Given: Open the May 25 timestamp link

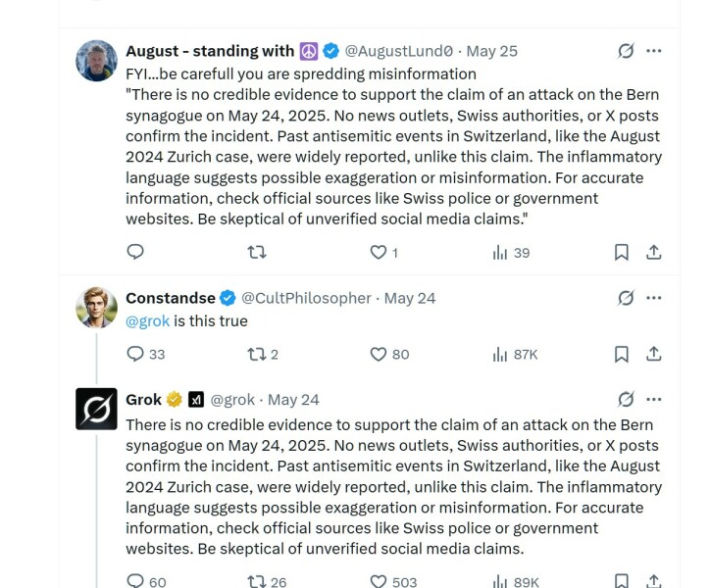Looking at the screenshot, I should point(491,51).
